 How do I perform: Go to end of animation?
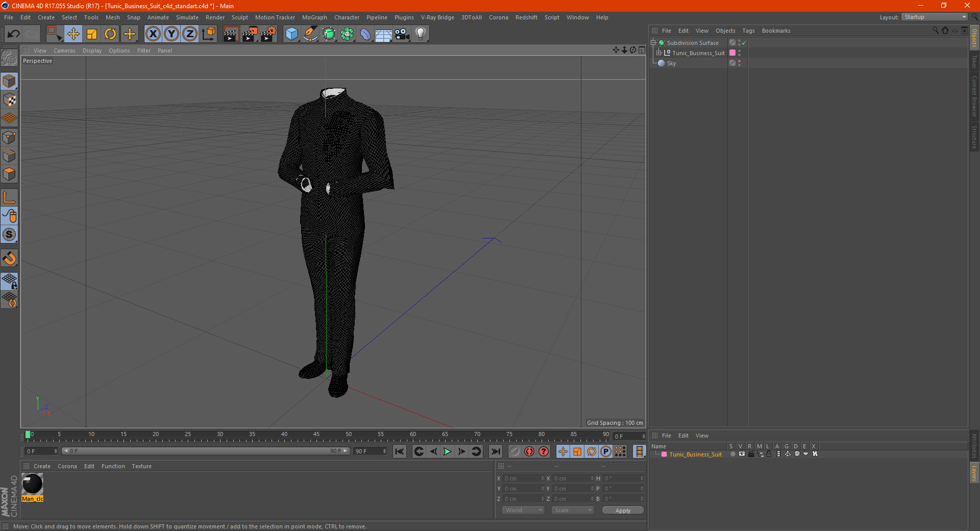click(x=495, y=451)
